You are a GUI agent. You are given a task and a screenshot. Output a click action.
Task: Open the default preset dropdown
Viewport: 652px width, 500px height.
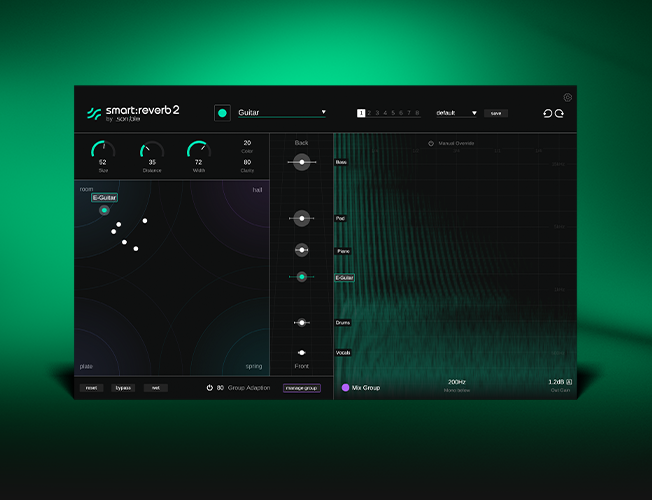[456, 113]
